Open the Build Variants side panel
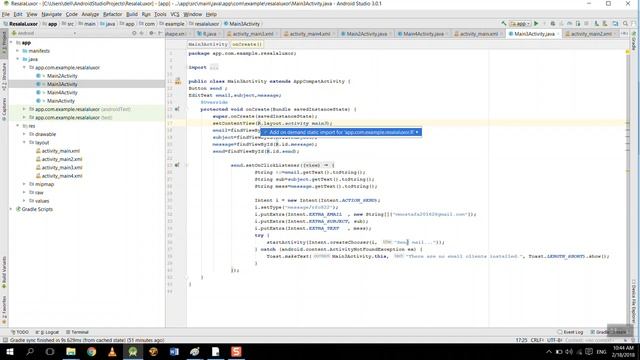The image size is (640, 360). 4,271
